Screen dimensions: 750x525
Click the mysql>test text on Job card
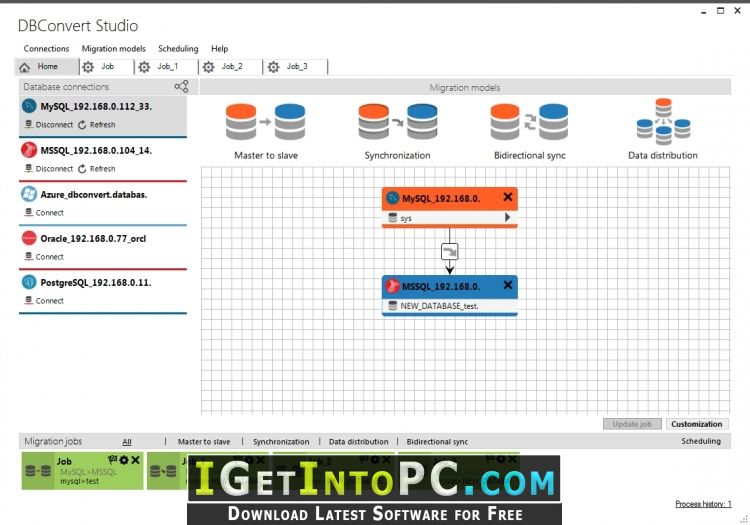(79, 481)
